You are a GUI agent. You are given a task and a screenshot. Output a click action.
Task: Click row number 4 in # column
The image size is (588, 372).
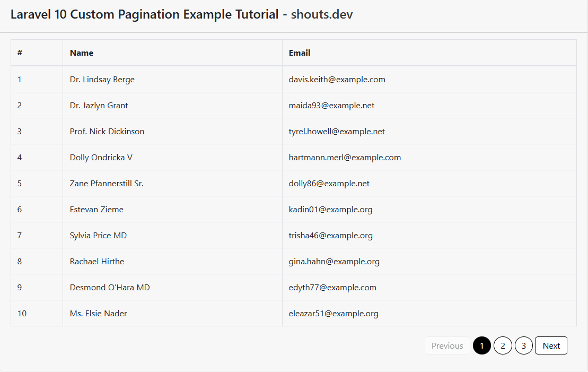click(x=20, y=157)
